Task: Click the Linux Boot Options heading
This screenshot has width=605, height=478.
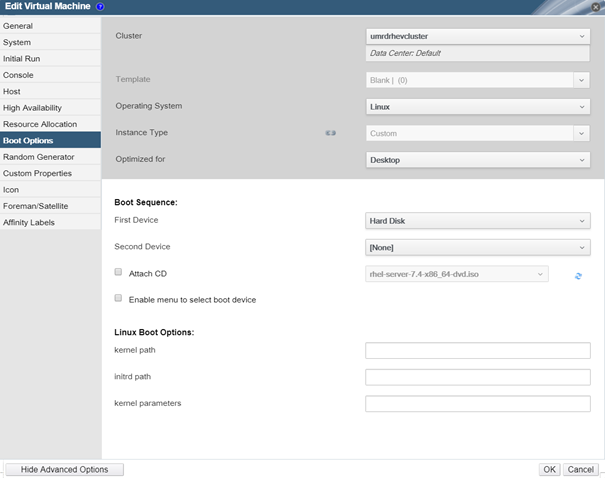Action: [154, 333]
